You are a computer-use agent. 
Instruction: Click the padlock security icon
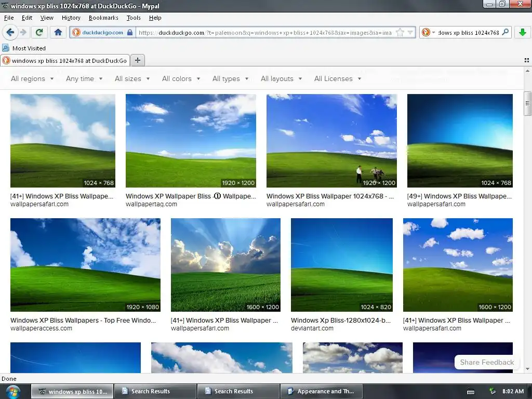click(x=130, y=32)
